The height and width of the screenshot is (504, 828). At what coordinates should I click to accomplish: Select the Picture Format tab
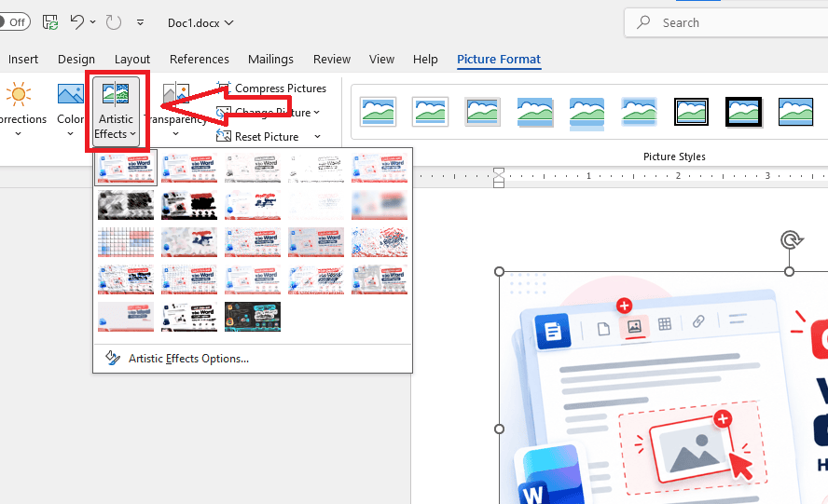[x=499, y=59]
